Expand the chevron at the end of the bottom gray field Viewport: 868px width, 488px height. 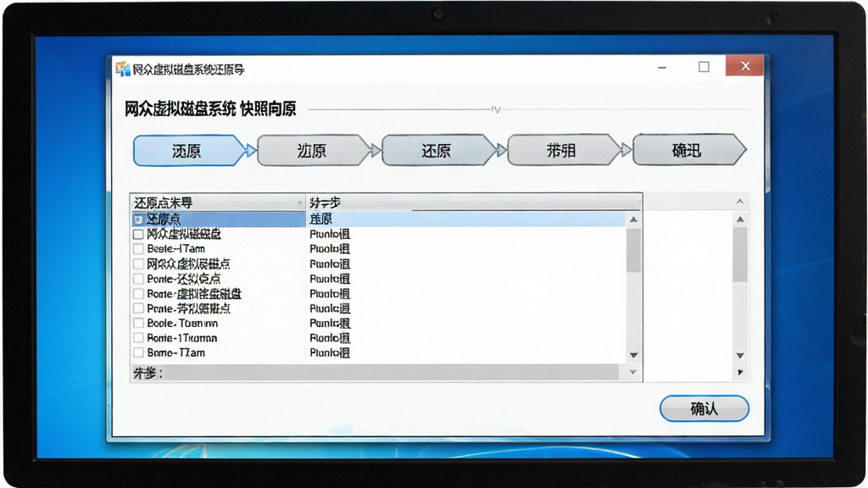click(633, 373)
